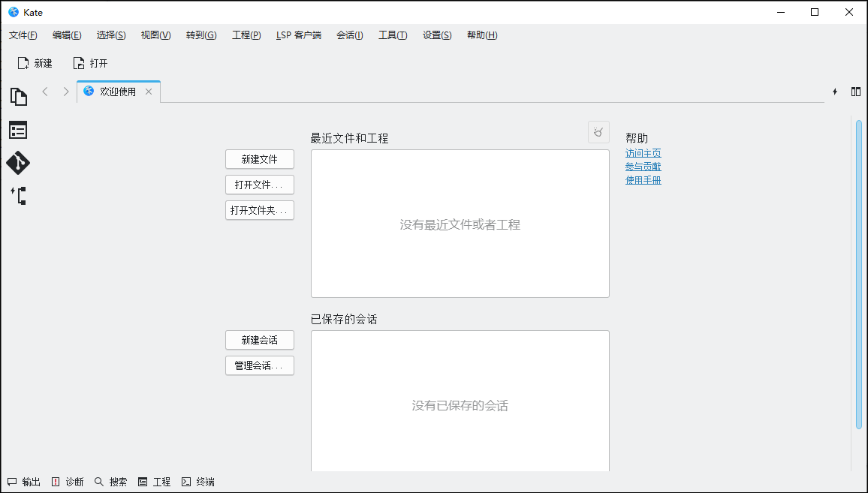868x493 pixels.
Task: Click the lightning quick-open icon top right
Action: (835, 91)
